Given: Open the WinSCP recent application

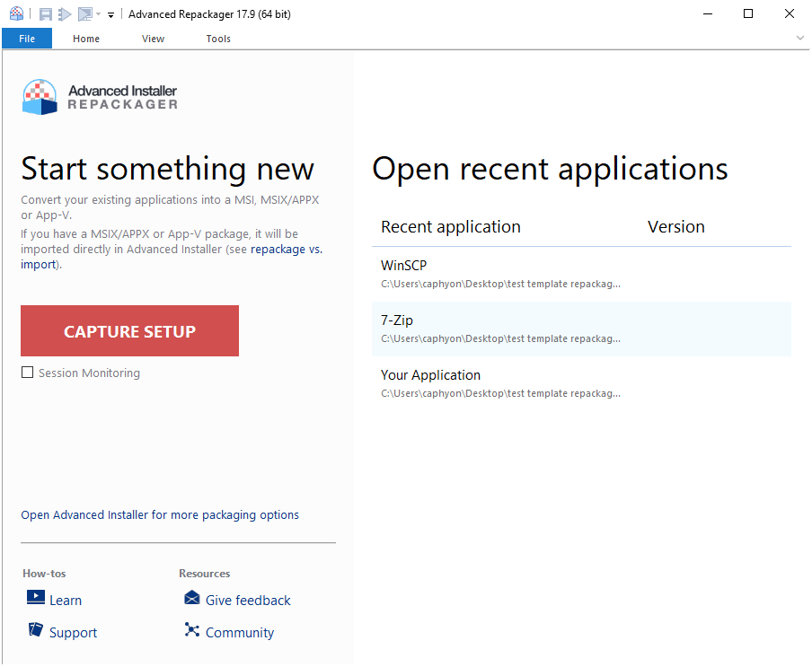Looking at the screenshot, I should [581, 275].
